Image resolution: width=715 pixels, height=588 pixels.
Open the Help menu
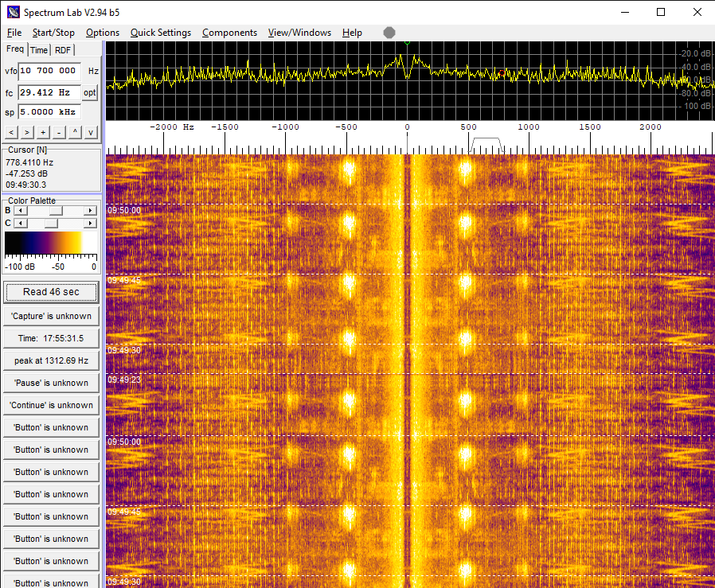tap(352, 33)
